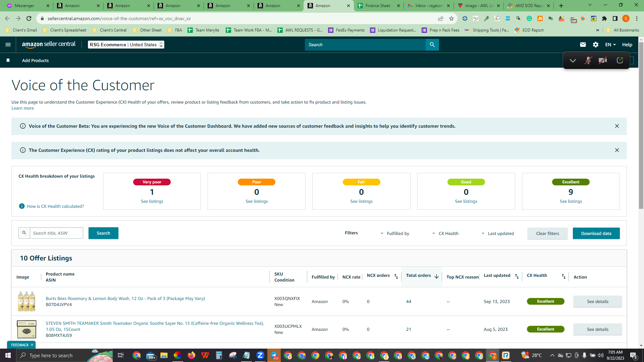Open the messages envelope icon
Screen dimensions: 644x362
tap(583, 45)
